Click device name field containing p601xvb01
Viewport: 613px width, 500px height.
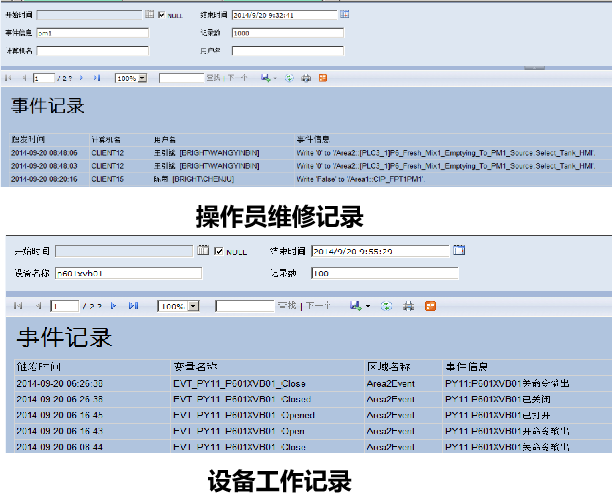[x=128, y=272]
